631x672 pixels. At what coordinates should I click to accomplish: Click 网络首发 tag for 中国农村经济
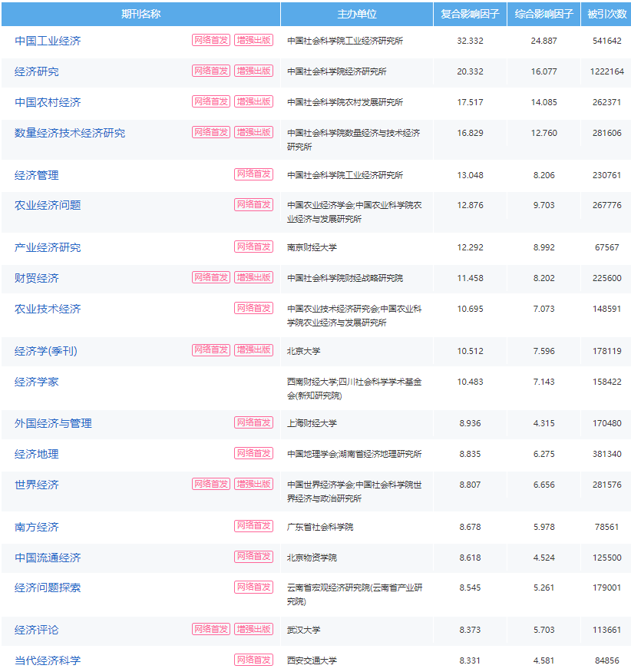click(211, 101)
